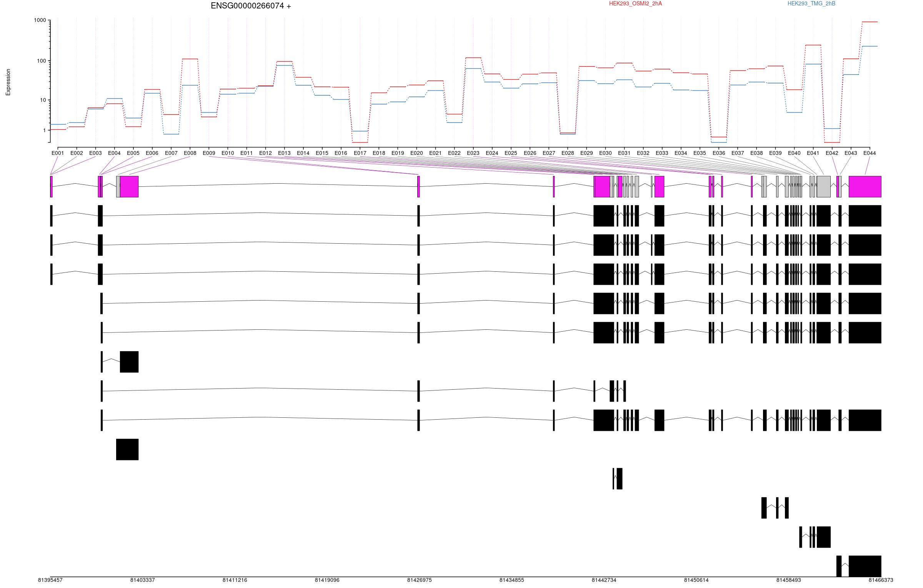Click exon label E041
This screenshot has height=588, width=923.
(813, 153)
